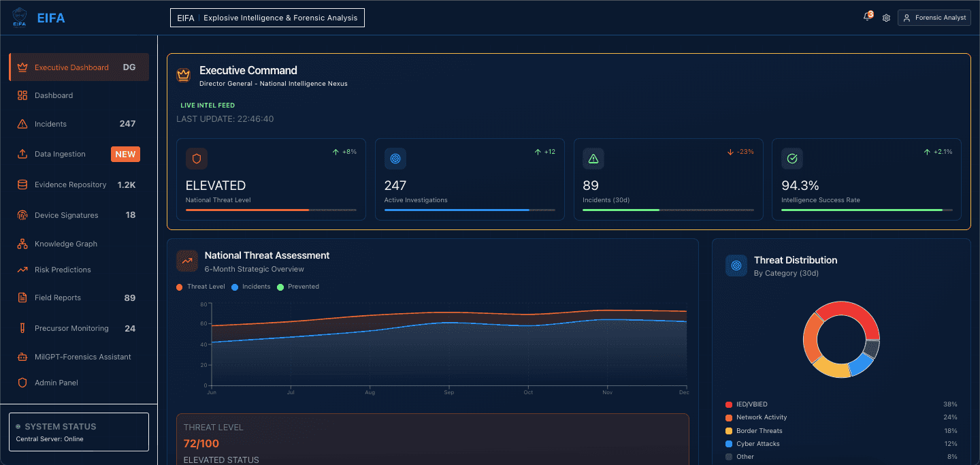
Task: Click the fingerprint icon beside Device Signatures
Action: coord(22,215)
